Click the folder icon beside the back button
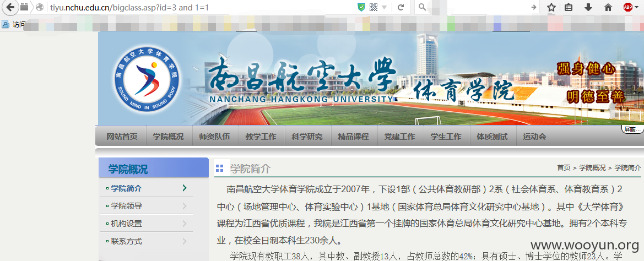The image size is (644, 261). pos(24,7)
